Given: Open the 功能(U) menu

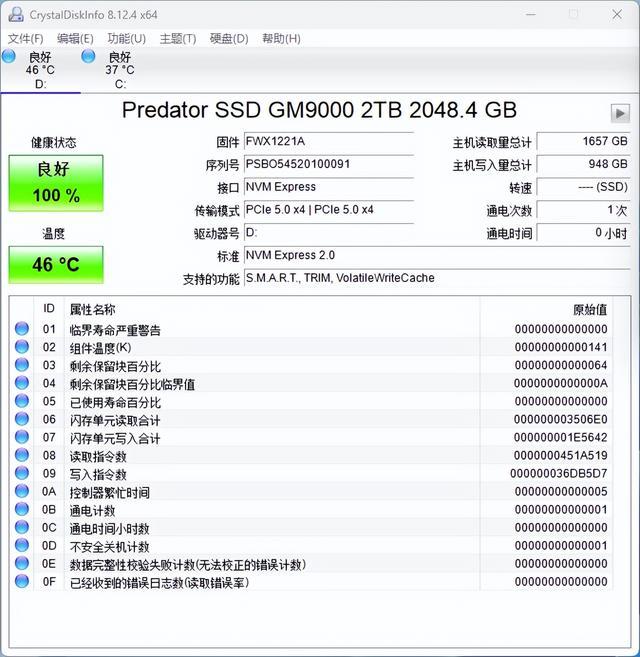Looking at the screenshot, I should 127,39.
